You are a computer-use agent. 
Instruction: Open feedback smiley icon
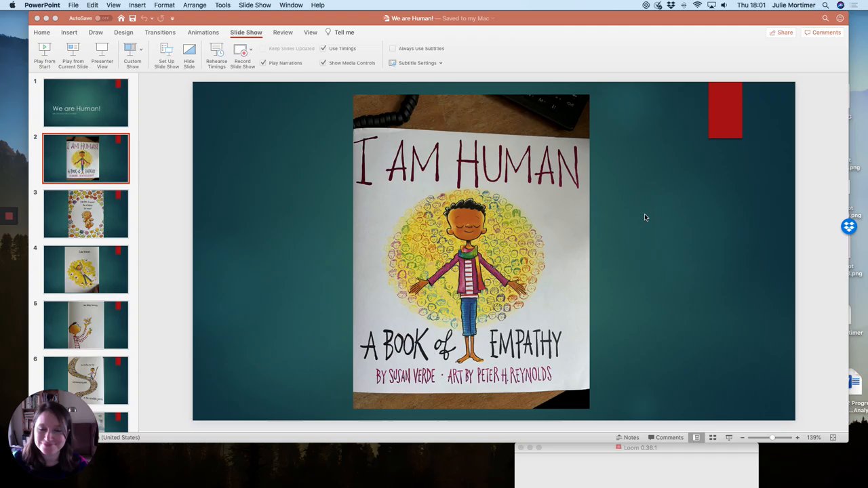[x=840, y=18]
